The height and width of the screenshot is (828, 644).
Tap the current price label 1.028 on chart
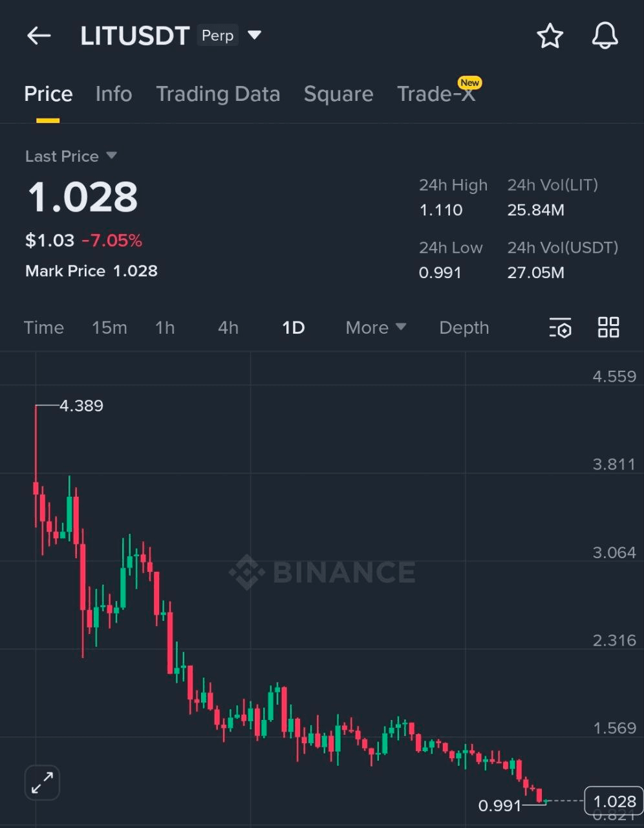(613, 801)
